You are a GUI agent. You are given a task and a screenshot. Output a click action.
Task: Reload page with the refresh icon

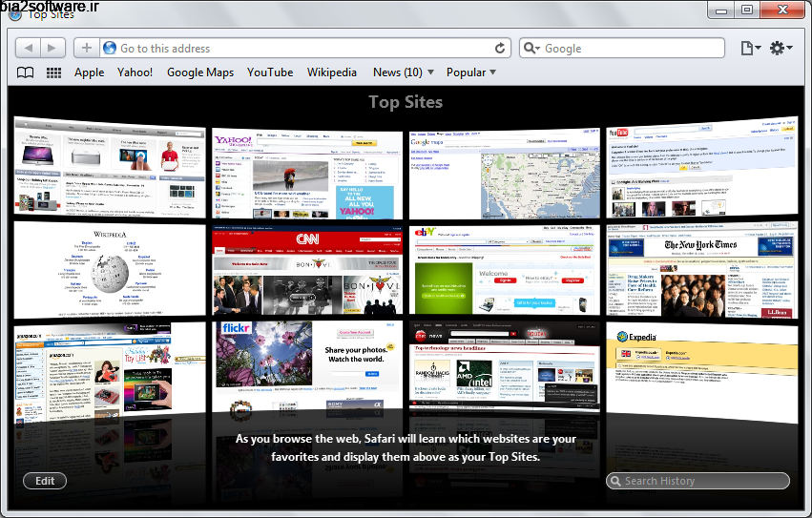point(500,49)
